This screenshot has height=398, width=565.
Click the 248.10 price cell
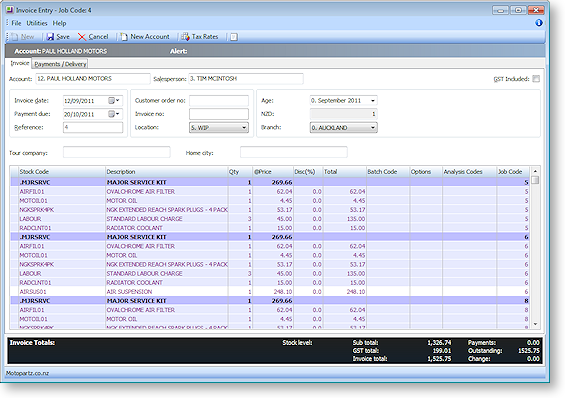[x=273, y=292]
